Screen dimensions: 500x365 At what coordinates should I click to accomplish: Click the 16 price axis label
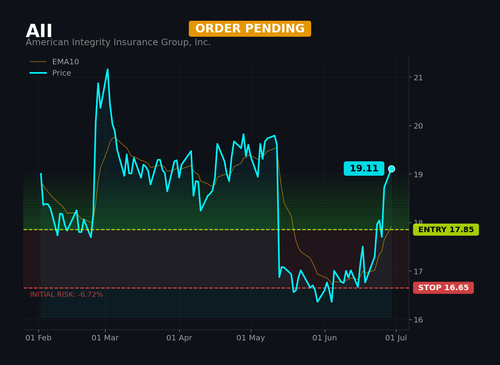pyautogui.click(x=418, y=320)
